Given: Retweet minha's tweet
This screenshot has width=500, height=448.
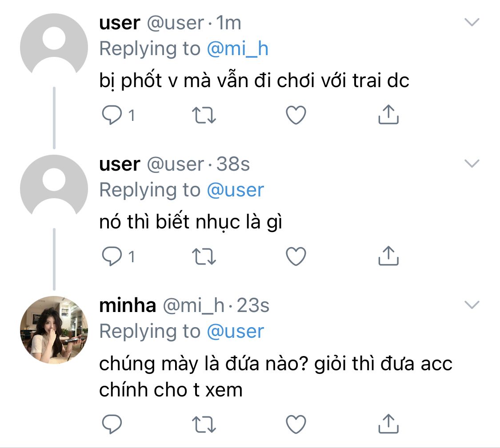Looking at the screenshot, I should (x=204, y=424).
